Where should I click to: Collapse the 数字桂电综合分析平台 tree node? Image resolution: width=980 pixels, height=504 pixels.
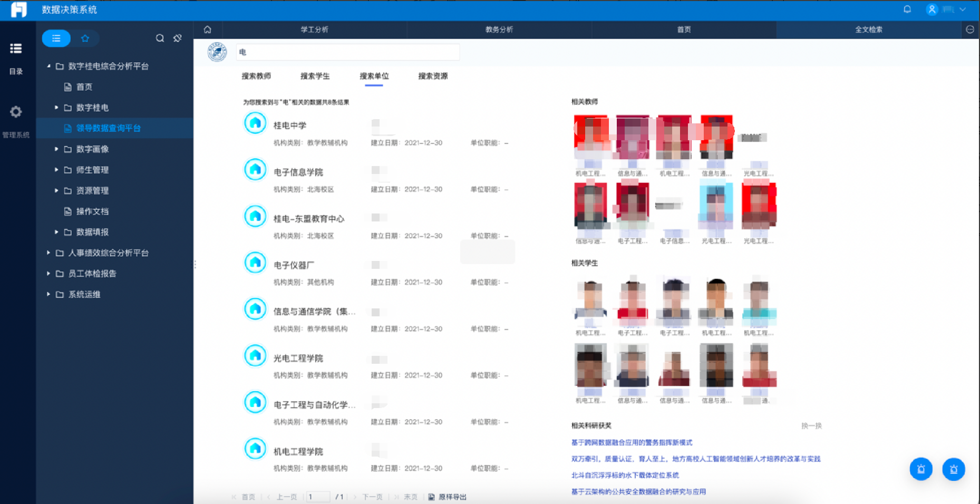click(48, 66)
